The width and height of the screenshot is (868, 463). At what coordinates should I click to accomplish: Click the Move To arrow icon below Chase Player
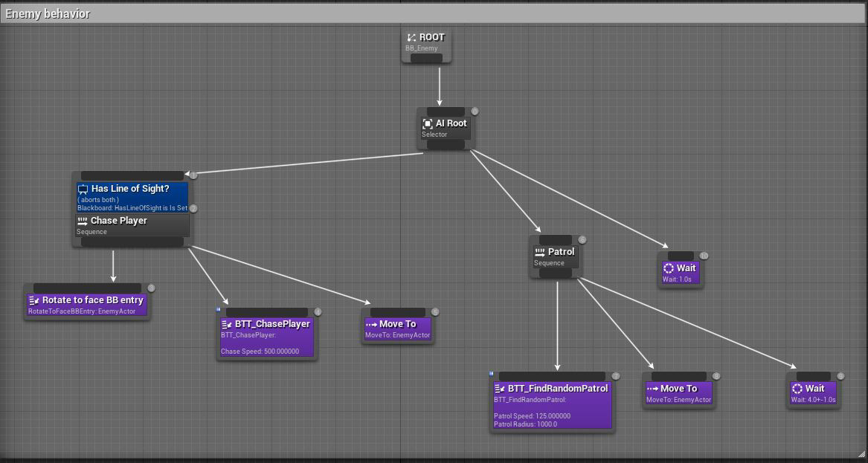click(372, 324)
